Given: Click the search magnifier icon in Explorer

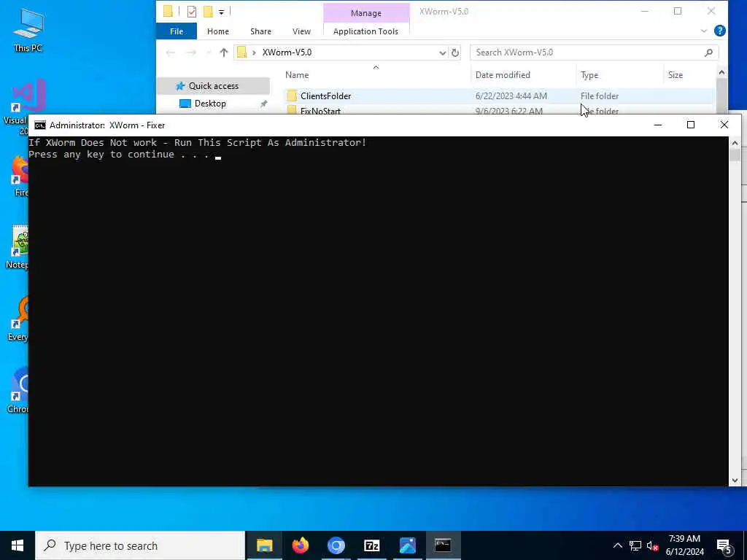Looking at the screenshot, I should point(708,52).
